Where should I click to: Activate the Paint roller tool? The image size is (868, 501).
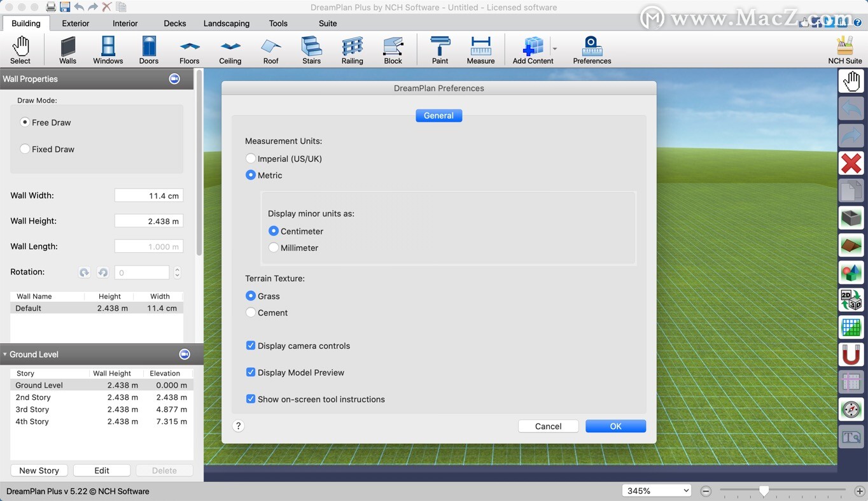[440, 50]
